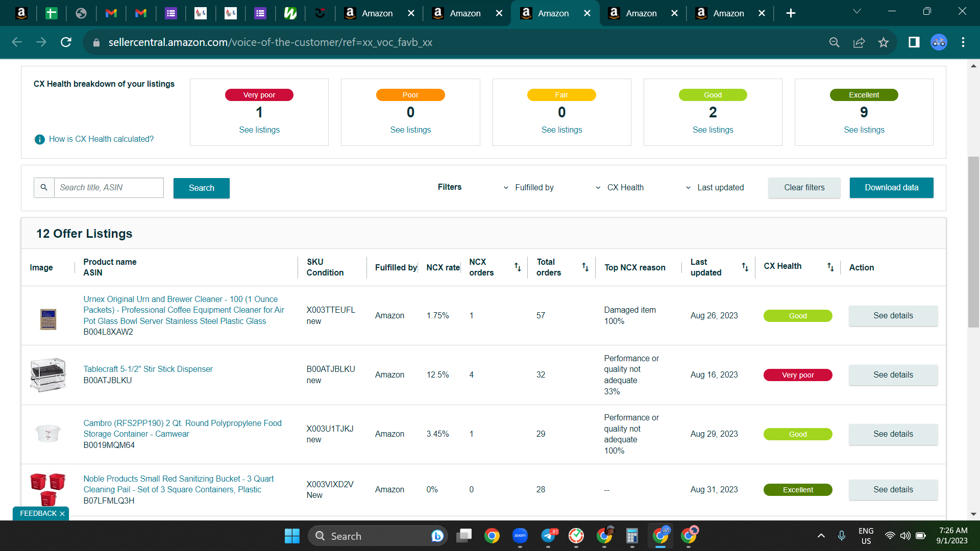
Task: Open the Bing chat icon in taskbar search
Action: point(437,536)
